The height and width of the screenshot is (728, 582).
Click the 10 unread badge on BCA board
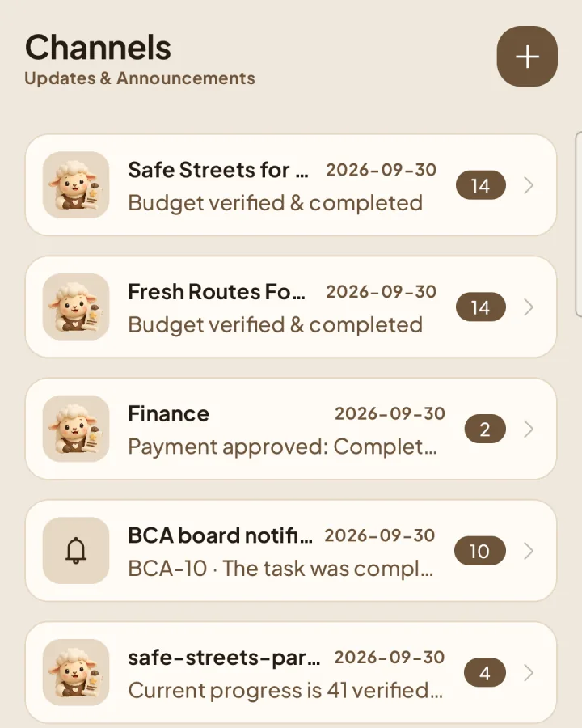(480, 551)
